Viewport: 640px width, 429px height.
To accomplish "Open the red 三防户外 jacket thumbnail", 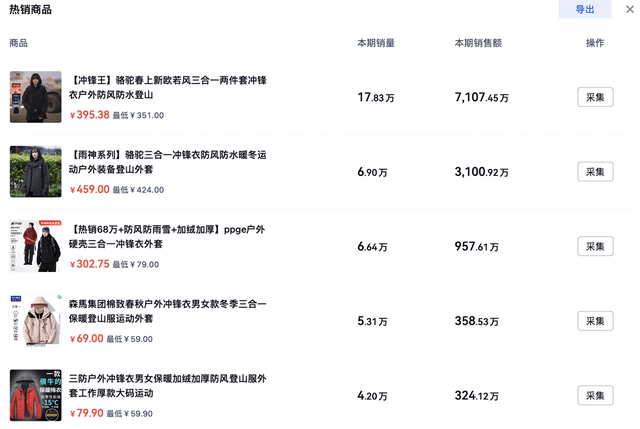I will click(x=36, y=396).
